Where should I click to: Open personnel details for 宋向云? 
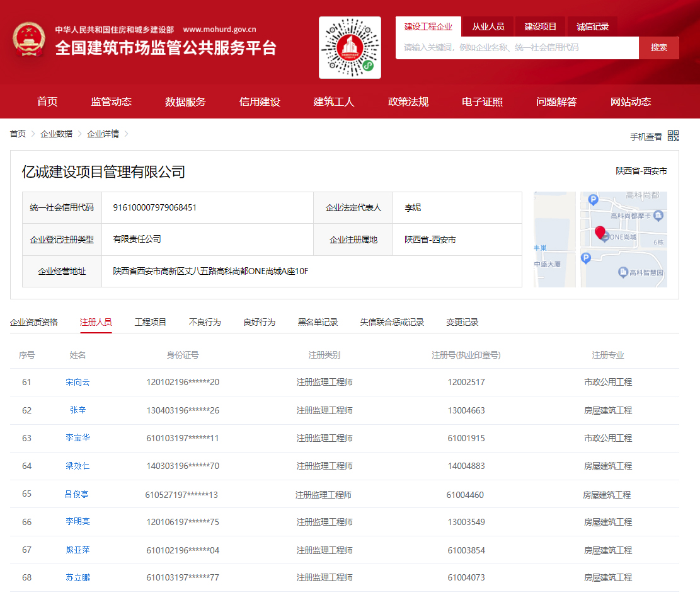click(77, 383)
